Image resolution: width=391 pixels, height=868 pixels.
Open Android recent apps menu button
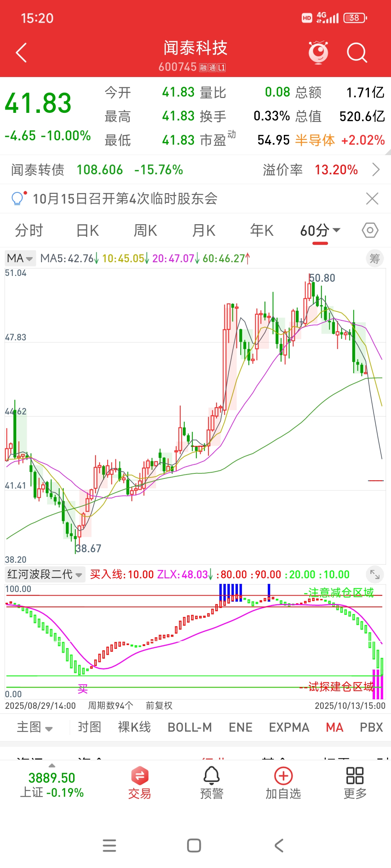point(109,846)
